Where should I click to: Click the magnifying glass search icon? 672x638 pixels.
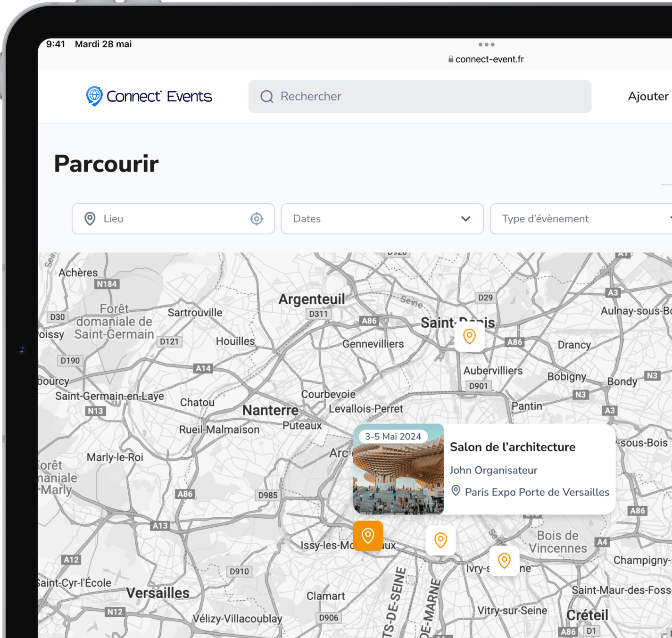pos(267,97)
